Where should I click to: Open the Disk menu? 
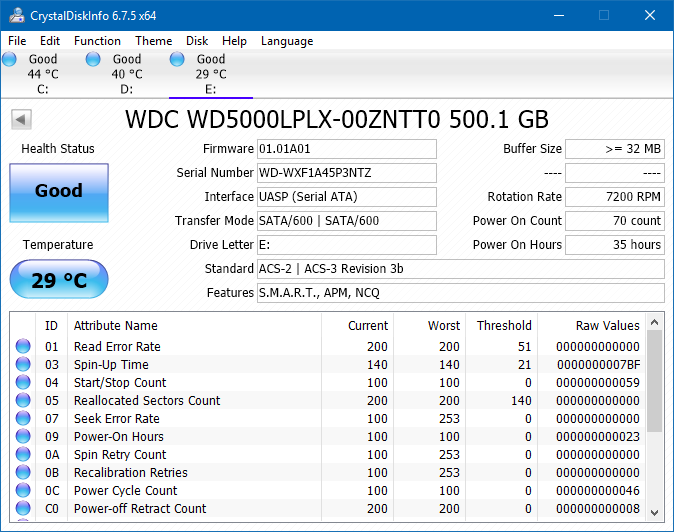pos(197,41)
